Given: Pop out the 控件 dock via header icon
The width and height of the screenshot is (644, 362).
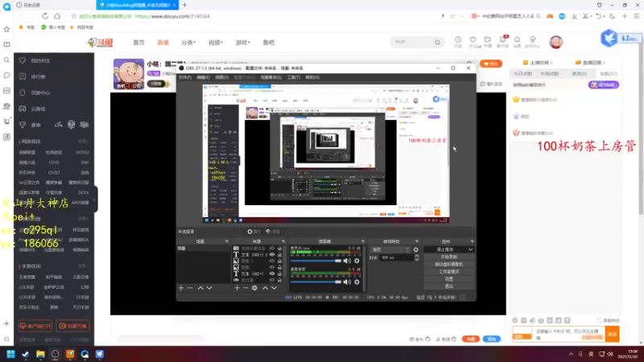Looking at the screenshot, I should (472, 241).
